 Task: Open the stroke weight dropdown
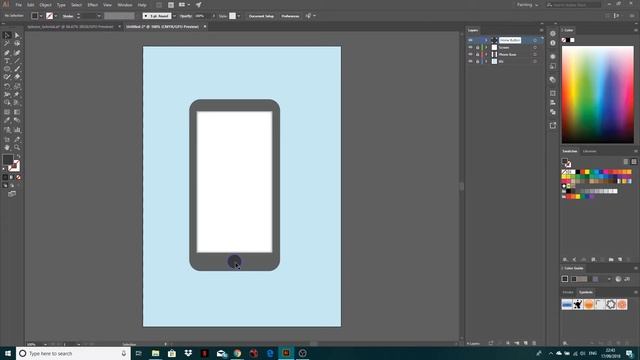(x=99, y=16)
